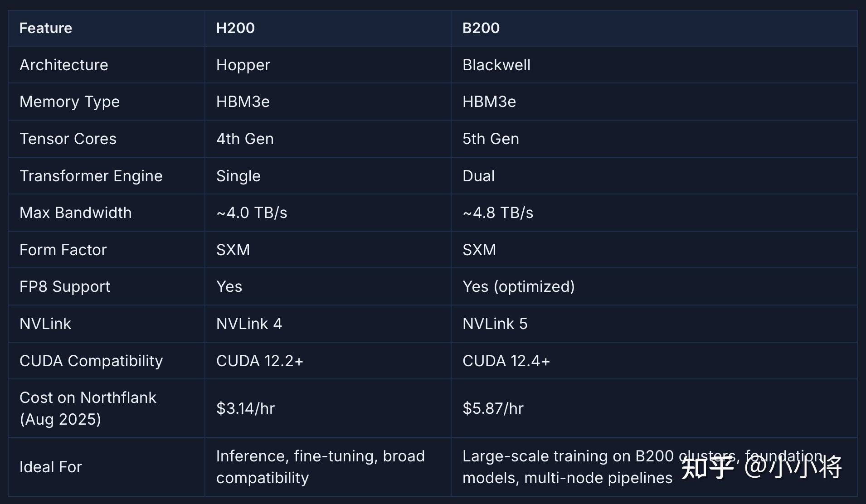
Task: Click the Feature column header
Action: [x=46, y=28]
